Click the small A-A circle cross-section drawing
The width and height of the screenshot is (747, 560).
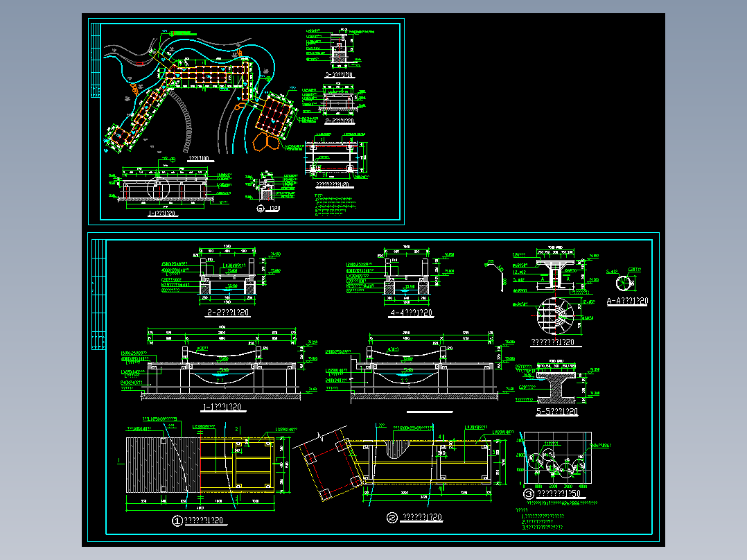point(623,283)
